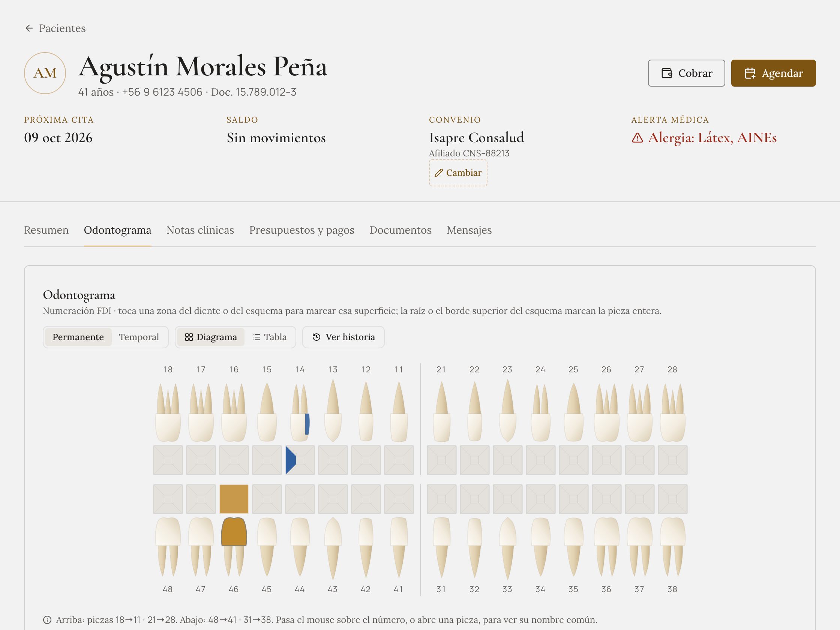Click the tooth 16 upper molar

tap(234, 412)
